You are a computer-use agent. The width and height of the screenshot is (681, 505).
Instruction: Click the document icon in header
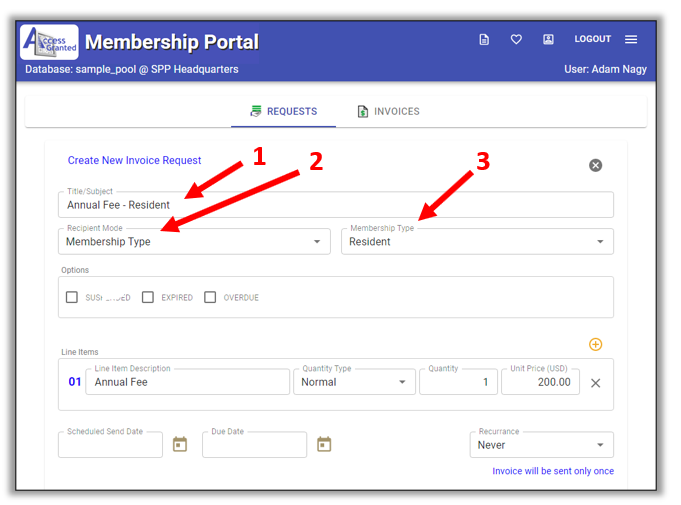pyautogui.click(x=484, y=40)
